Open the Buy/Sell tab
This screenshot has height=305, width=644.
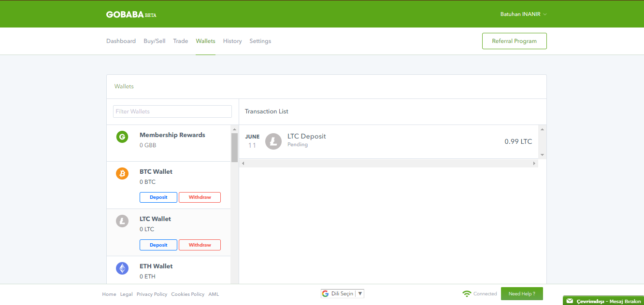tap(155, 41)
